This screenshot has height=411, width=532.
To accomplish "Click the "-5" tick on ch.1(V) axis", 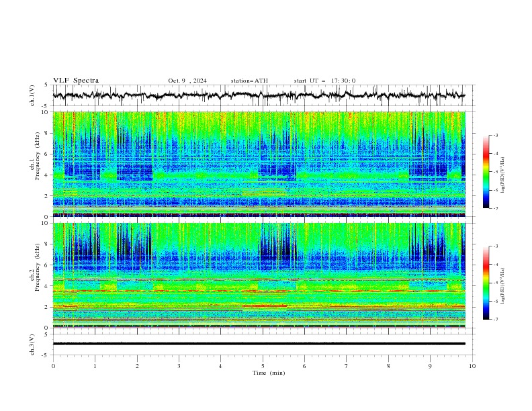I will [46, 106].
